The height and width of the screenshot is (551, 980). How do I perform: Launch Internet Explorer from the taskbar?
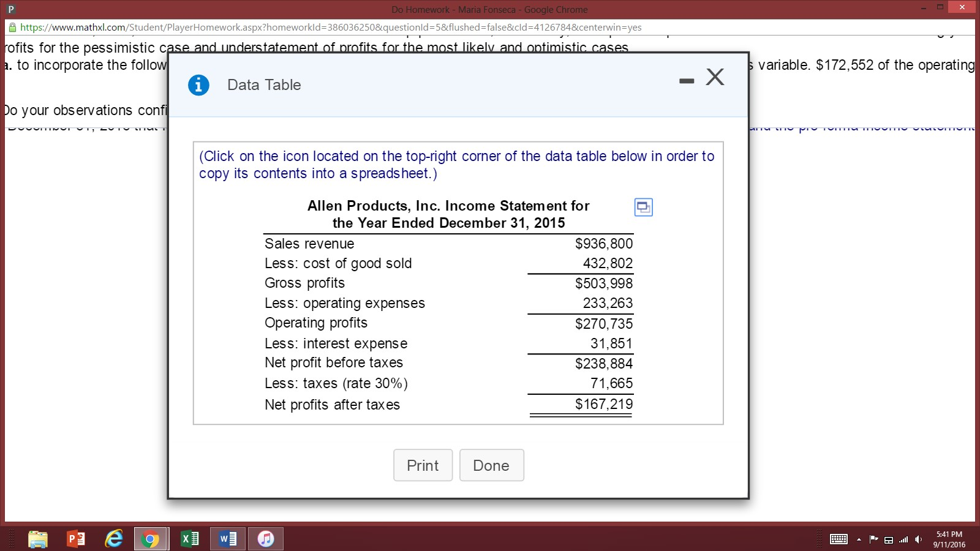pos(114,539)
